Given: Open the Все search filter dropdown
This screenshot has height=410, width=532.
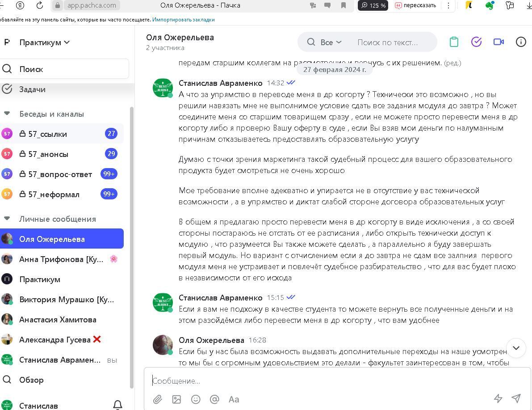Looking at the screenshot, I should click(x=329, y=42).
